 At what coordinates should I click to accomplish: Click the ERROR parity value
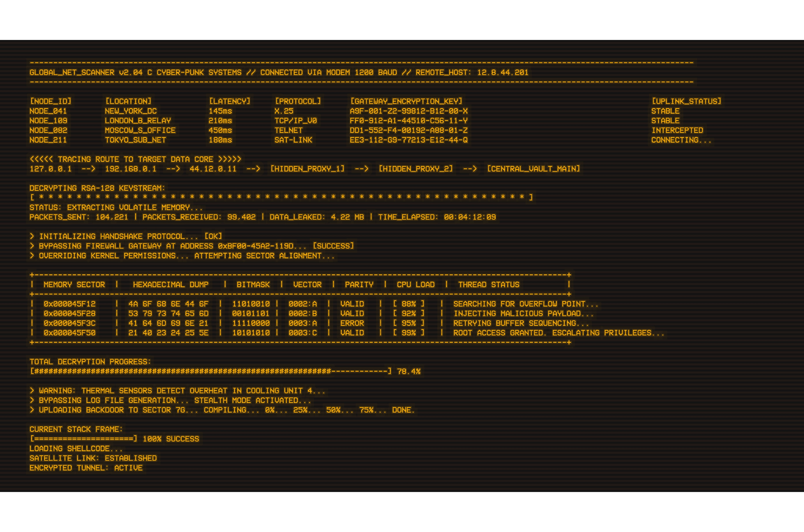pos(352,323)
